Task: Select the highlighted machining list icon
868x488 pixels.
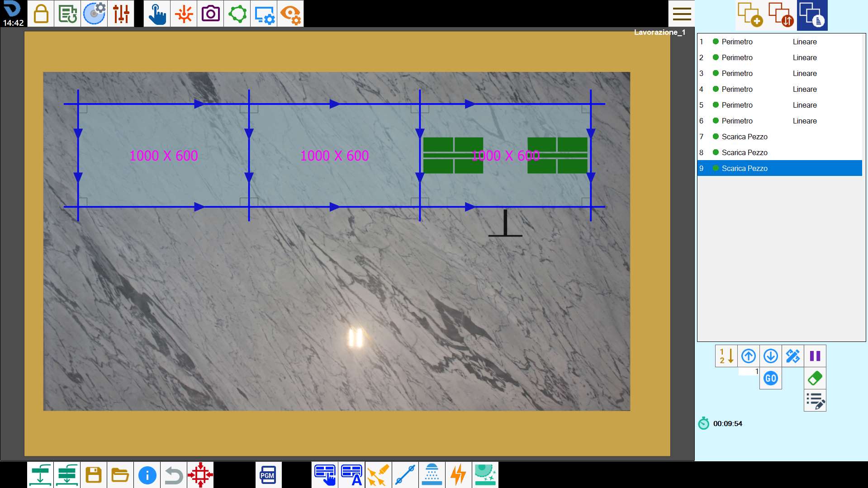Action: [812, 15]
